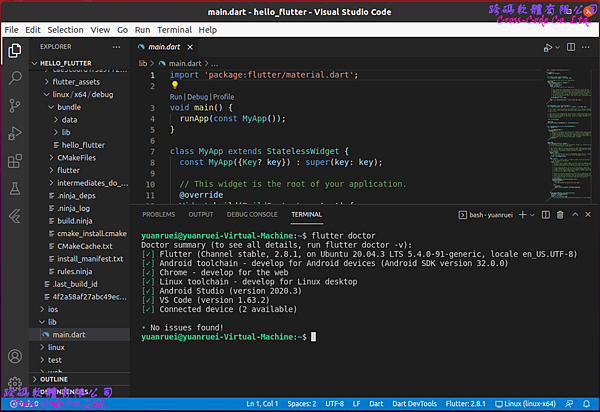
Task: Switch to the PROBLEMS panel tab
Action: pyautogui.click(x=158, y=214)
